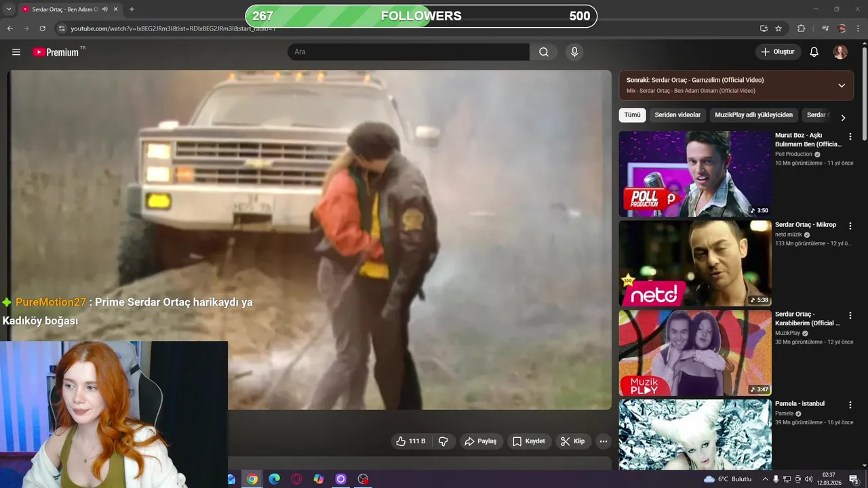Toggle microphone tray icon
Viewport: 868px width, 488px height.
pos(776,479)
